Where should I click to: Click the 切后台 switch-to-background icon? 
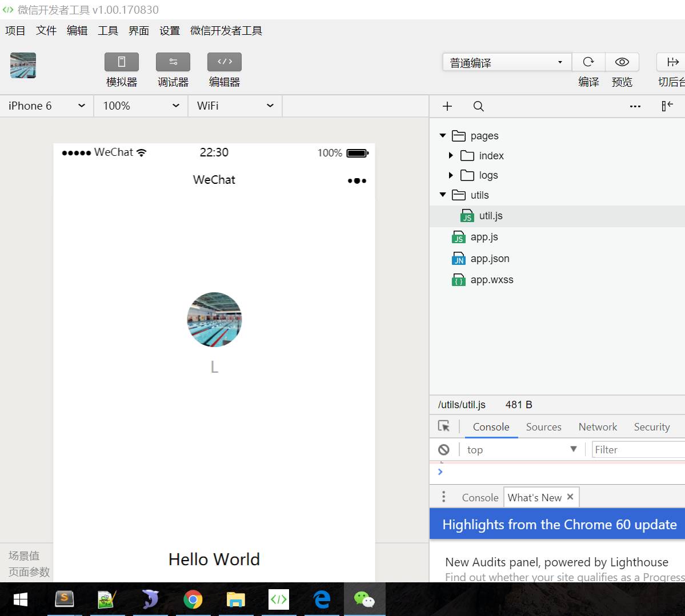[672, 62]
